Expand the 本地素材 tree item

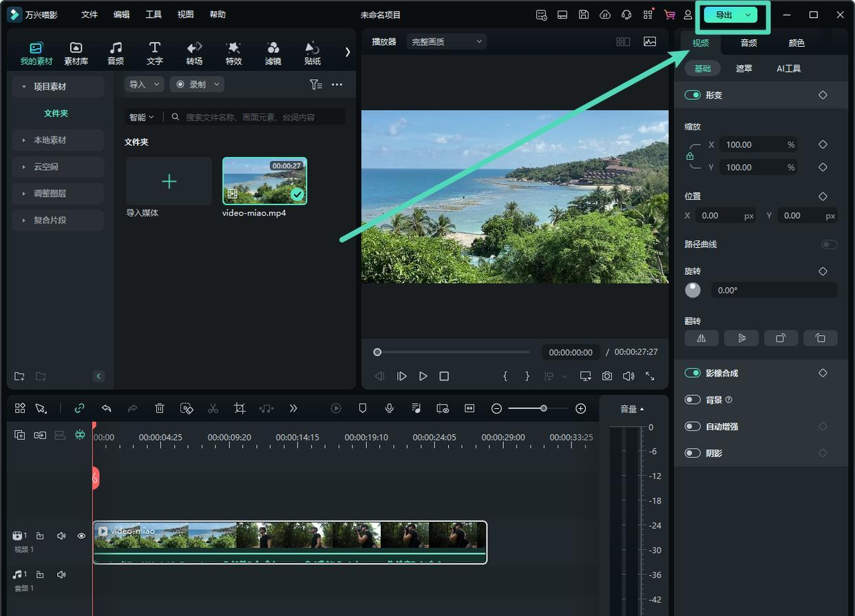50,140
